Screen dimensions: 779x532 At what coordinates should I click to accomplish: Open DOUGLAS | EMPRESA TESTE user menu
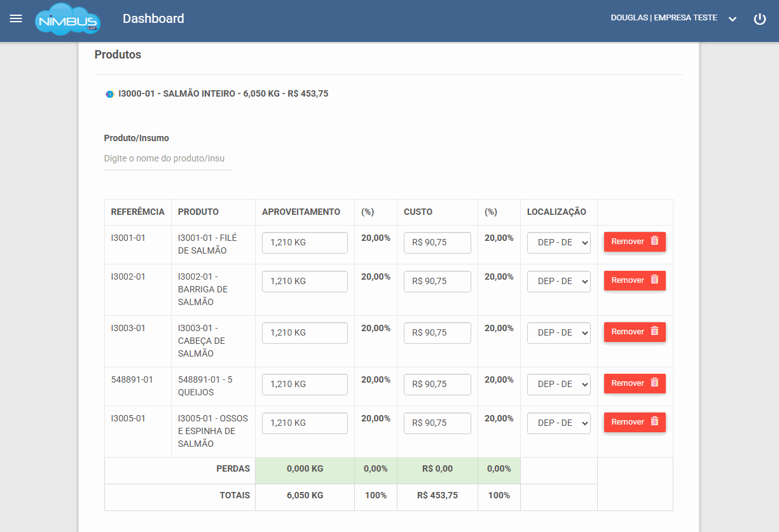click(664, 18)
